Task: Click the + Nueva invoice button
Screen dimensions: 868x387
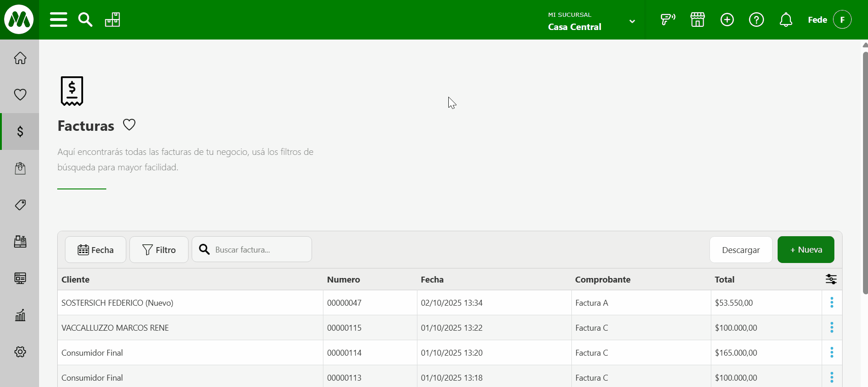Action: (x=806, y=250)
